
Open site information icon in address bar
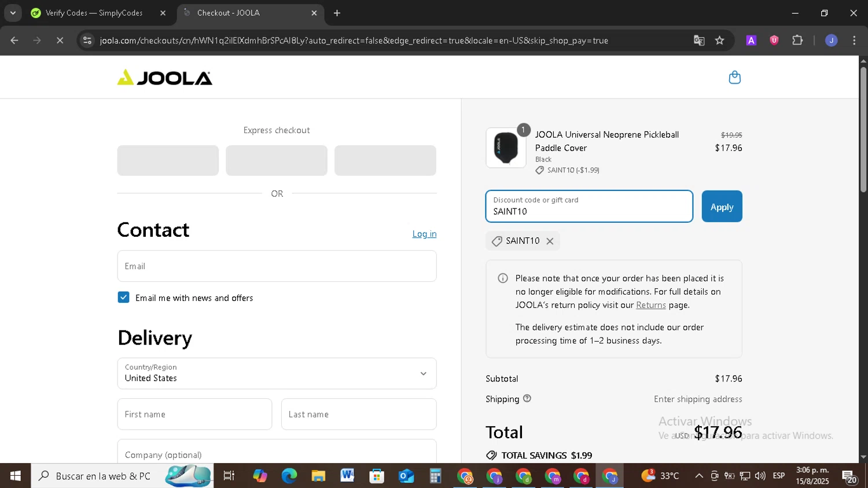point(87,41)
